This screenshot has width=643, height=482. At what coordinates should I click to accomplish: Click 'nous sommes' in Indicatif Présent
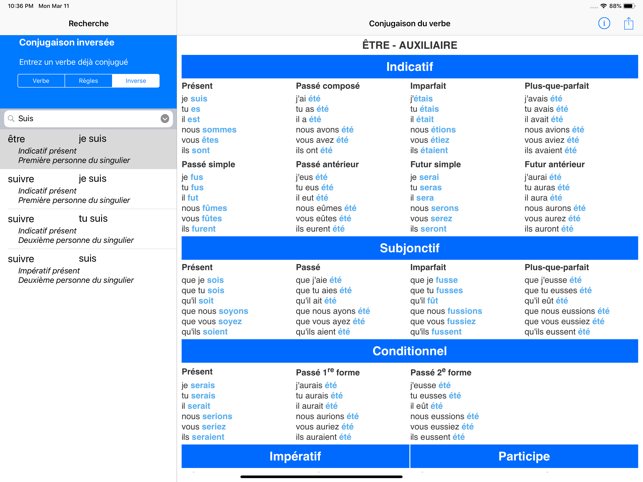coord(209,130)
